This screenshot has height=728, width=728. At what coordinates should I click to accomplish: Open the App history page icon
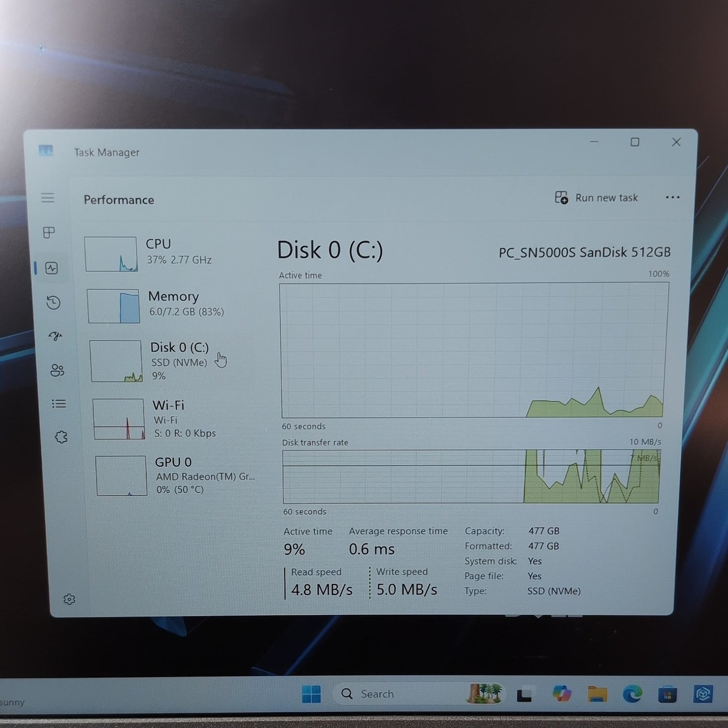pyautogui.click(x=53, y=302)
